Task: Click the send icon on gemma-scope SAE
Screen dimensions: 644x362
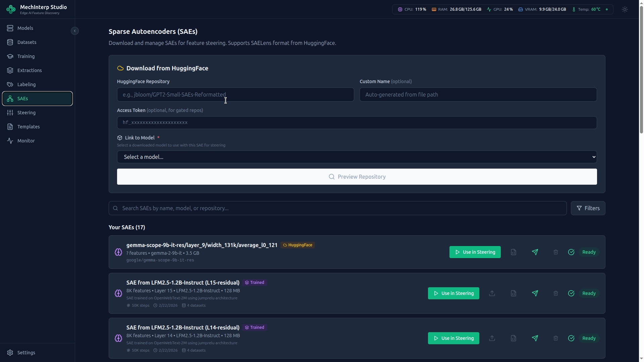Action: [535, 252]
